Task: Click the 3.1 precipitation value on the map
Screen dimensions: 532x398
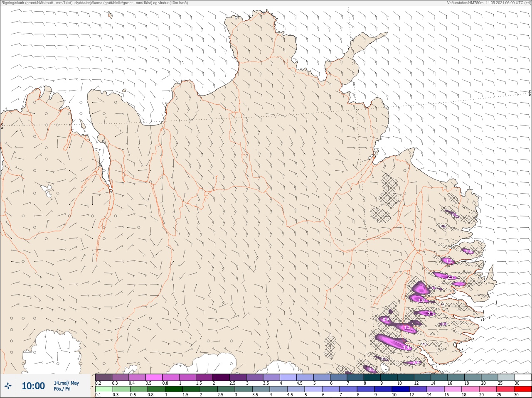Action: click(x=431, y=314)
